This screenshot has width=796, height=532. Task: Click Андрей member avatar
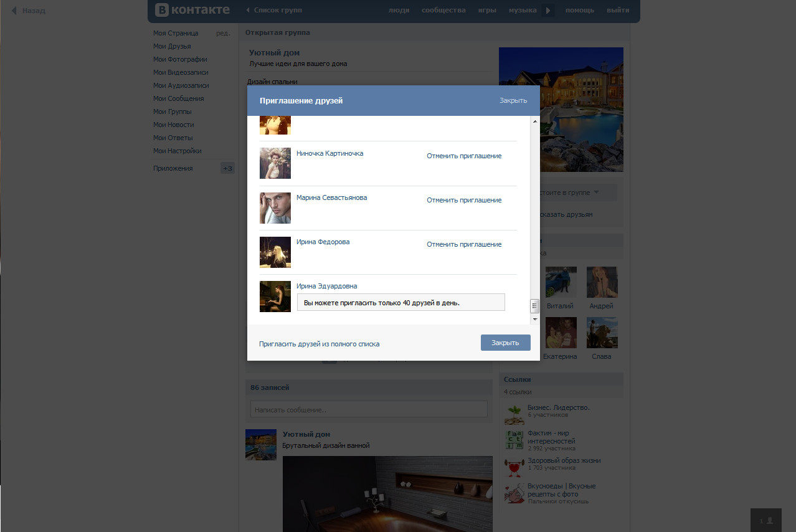(602, 282)
